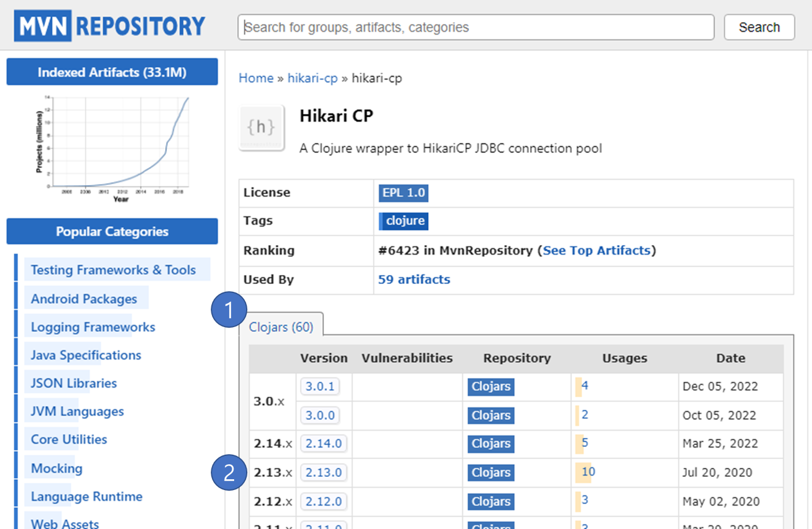
Task: Go to Home breadcrumb
Action: pyautogui.click(x=256, y=78)
